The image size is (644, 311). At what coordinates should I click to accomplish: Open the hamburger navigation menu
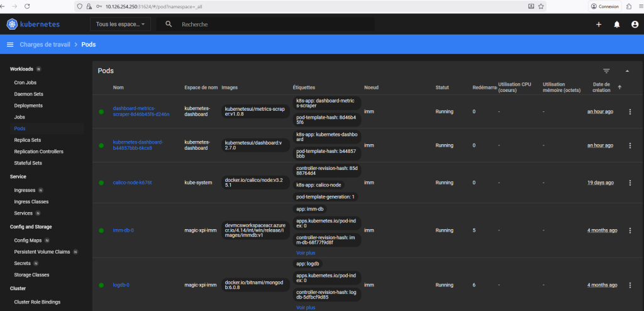(10, 45)
